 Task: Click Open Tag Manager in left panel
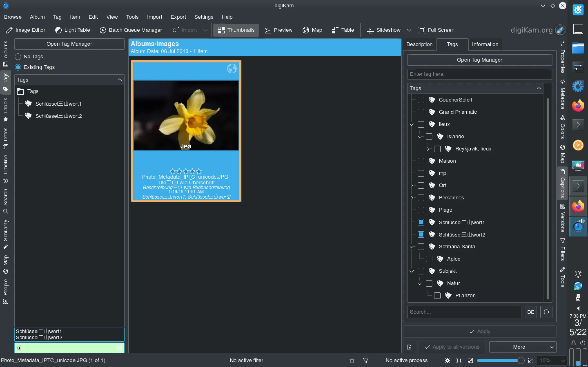(69, 44)
